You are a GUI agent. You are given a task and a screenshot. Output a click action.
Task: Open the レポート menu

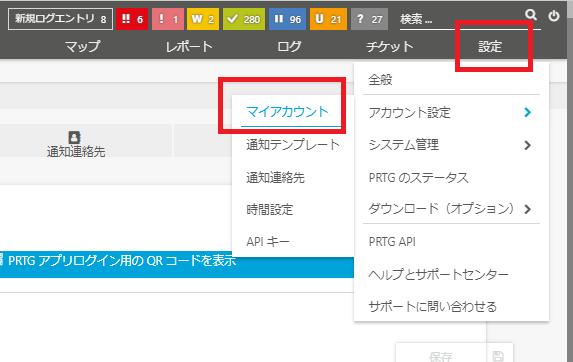[189, 46]
